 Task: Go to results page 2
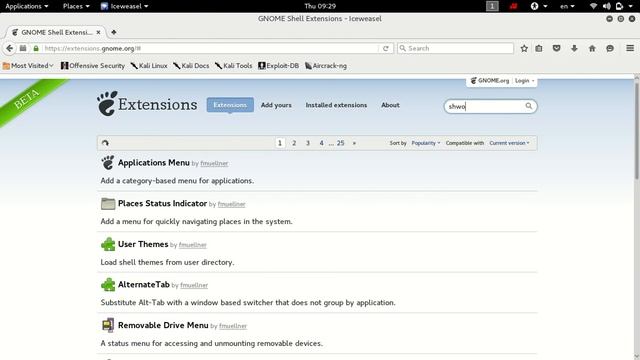tap(293, 143)
